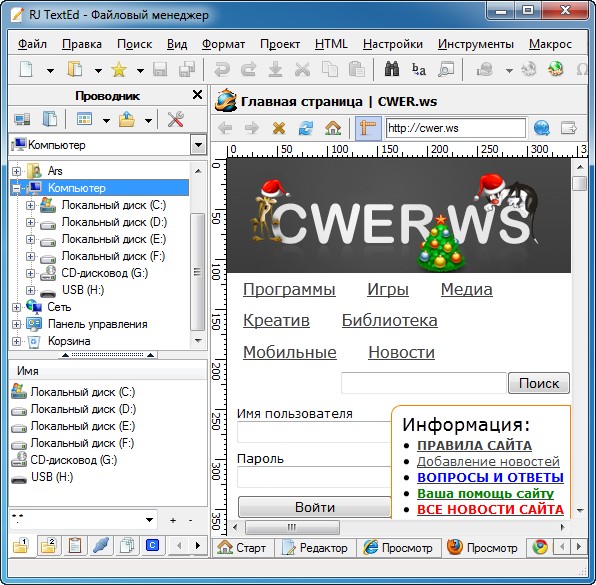Click the copy icon in main toolbar
Image resolution: width=596 pixels, height=585 pixels.
coord(330,70)
